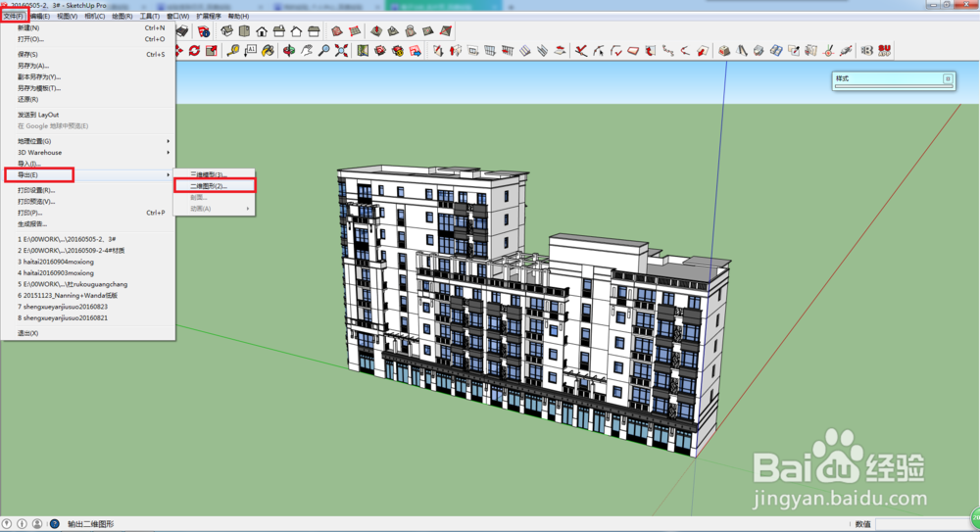Image resolution: width=980 pixels, height=532 pixels.
Task: Choose 打印(P)... menu entry
Action: click(x=87, y=213)
